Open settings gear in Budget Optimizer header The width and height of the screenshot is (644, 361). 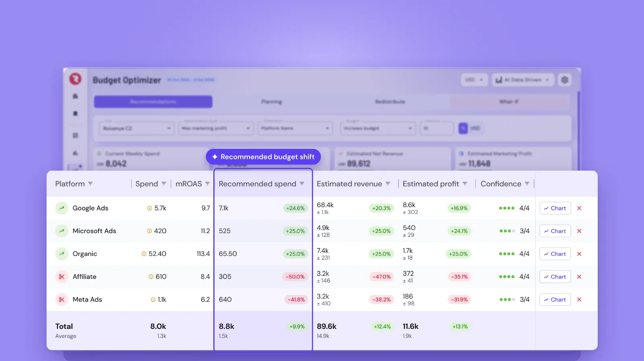tap(565, 80)
